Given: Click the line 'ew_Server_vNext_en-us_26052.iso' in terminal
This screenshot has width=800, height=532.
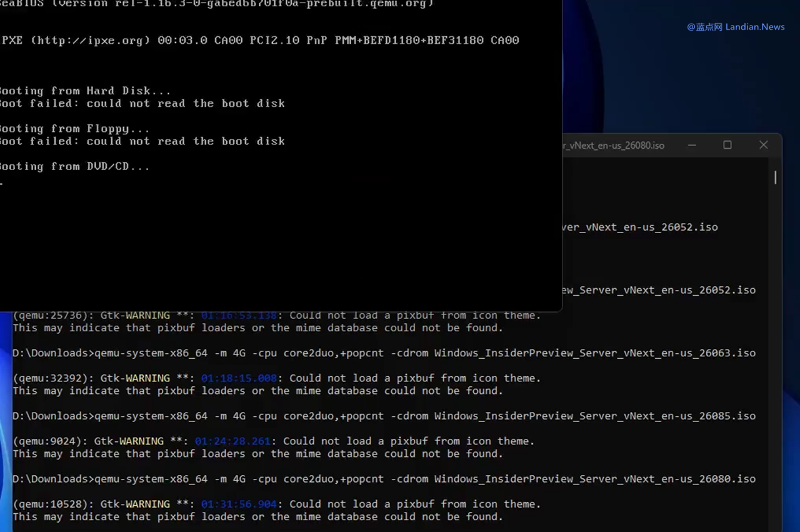Looking at the screenshot, I should click(x=659, y=290).
